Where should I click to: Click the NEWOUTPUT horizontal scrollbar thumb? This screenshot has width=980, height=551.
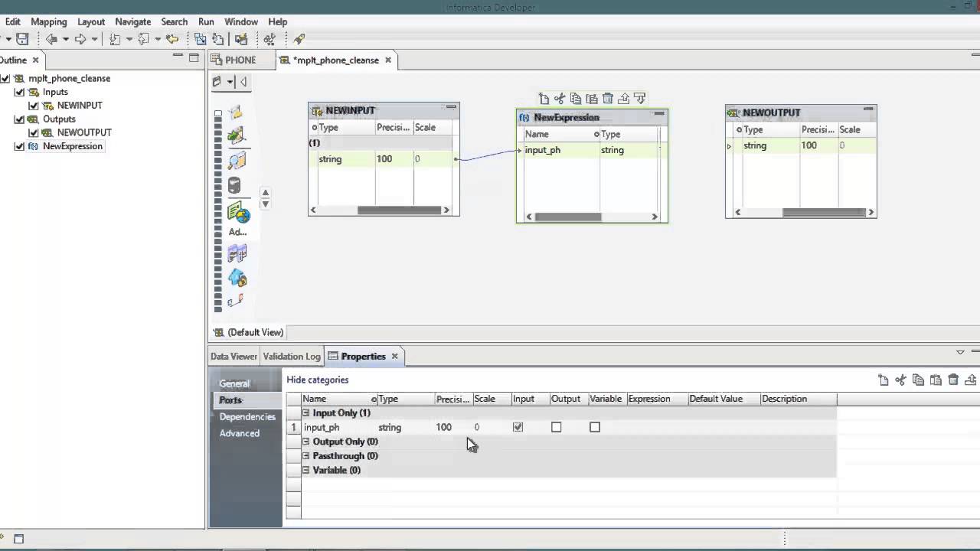point(823,212)
